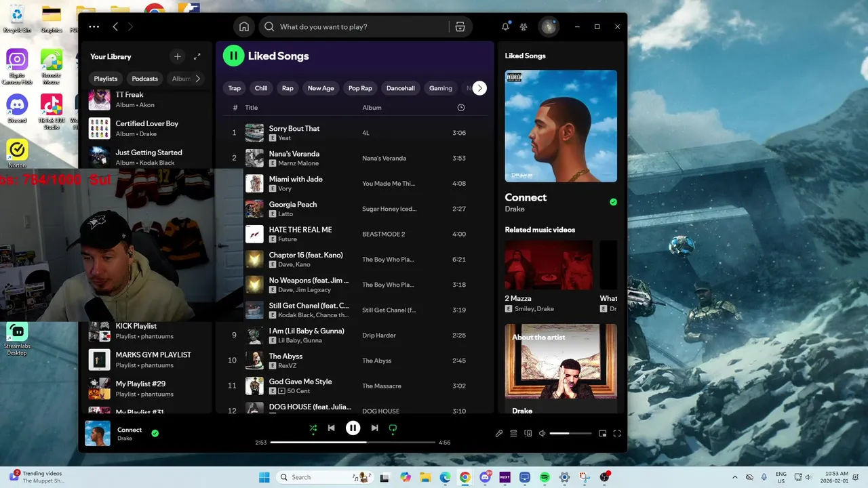
Task: Select the Rap genre chip
Action: pyautogui.click(x=288, y=88)
